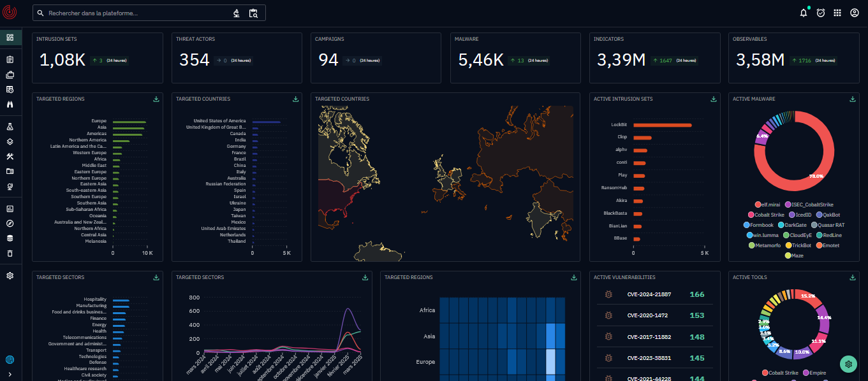
Task: Open the Threats flask icon in sidebar
Action: pos(10,127)
